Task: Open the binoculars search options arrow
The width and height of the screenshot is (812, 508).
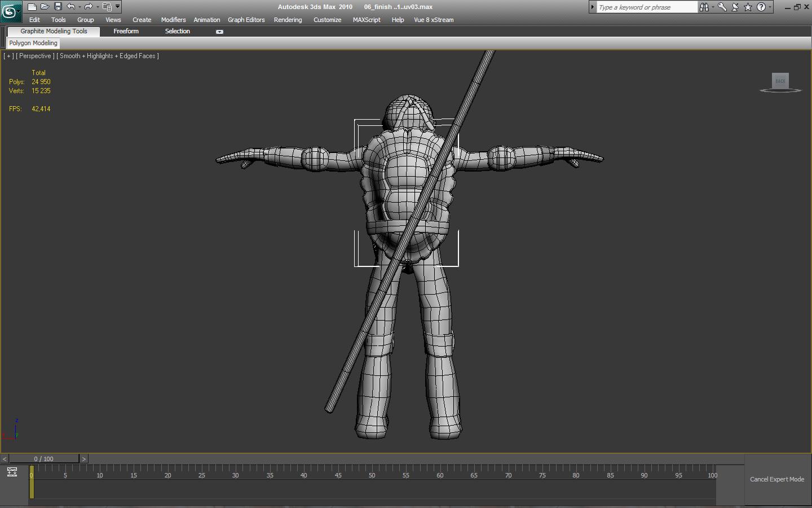Action: pyautogui.click(x=713, y=7)
